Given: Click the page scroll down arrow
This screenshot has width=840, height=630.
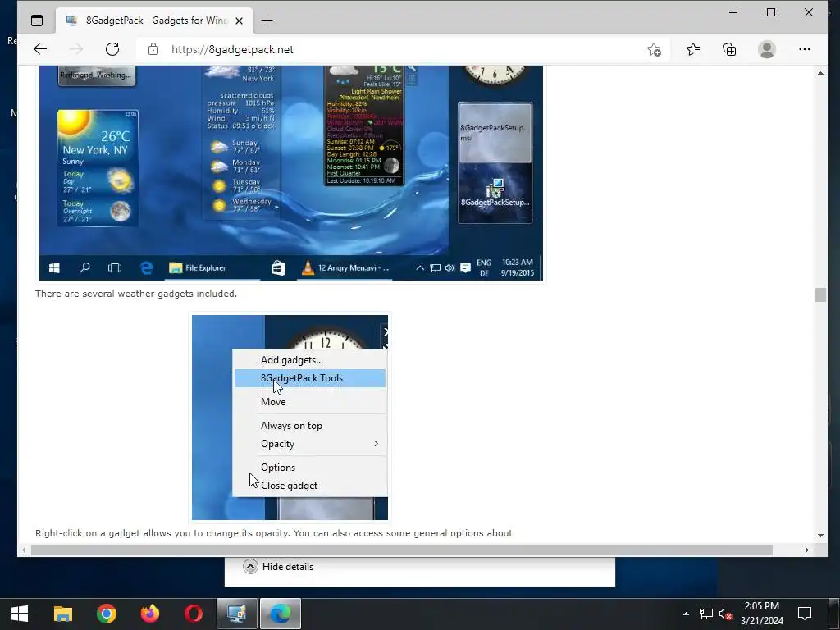Looking at the screenshot, I should point(820,535).
